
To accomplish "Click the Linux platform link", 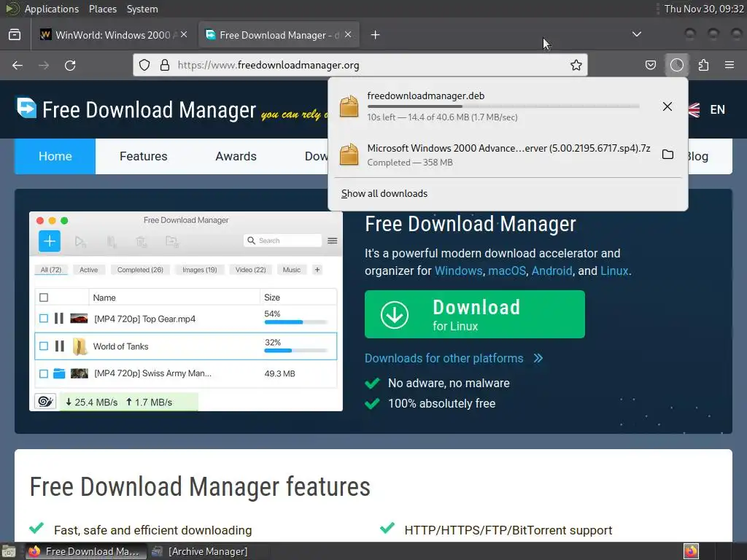I will coord(614,271).
